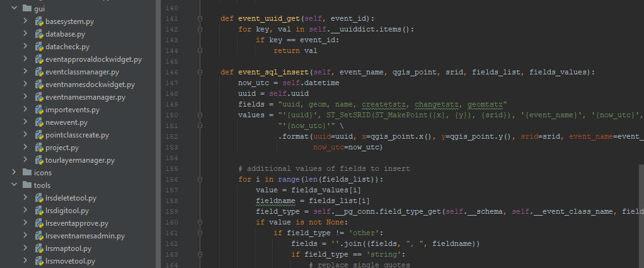Click the tools folder icon
Image resolution: width=644 pixels, height=268 pixels.
click(x=26, y=185)
